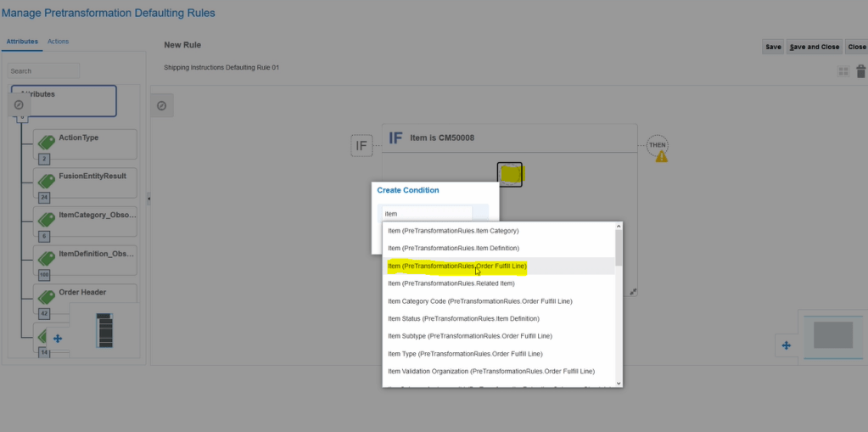Click the THEN node with warning
Image resolution: width=868 pixels, height=432 pixels.
tap(658, 145)
